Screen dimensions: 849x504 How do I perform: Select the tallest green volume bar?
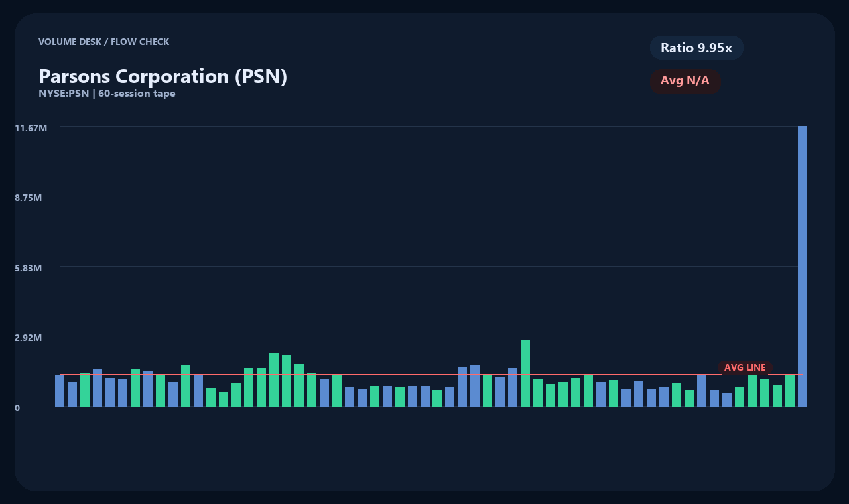[525, 373]
